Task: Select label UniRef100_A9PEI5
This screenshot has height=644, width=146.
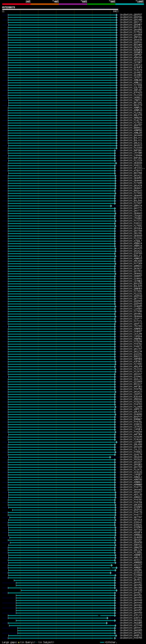Action: point(131,409)
